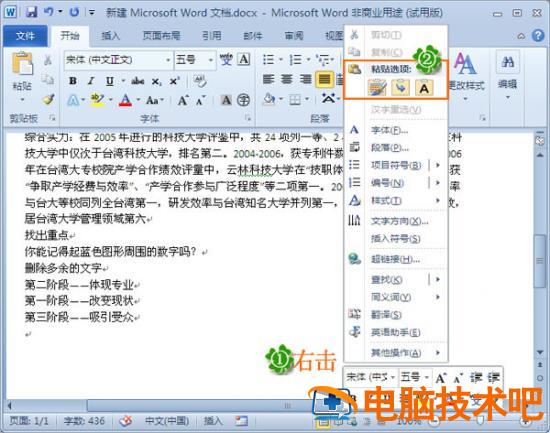Choose 插入符号(S) in context menu
This screenshot has height=433, width=550.
coord(396,239)
